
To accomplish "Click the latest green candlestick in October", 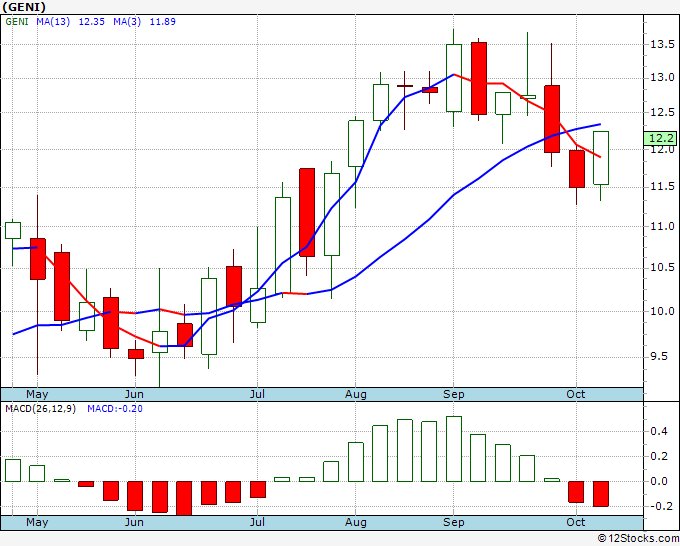I will point(601,158).
